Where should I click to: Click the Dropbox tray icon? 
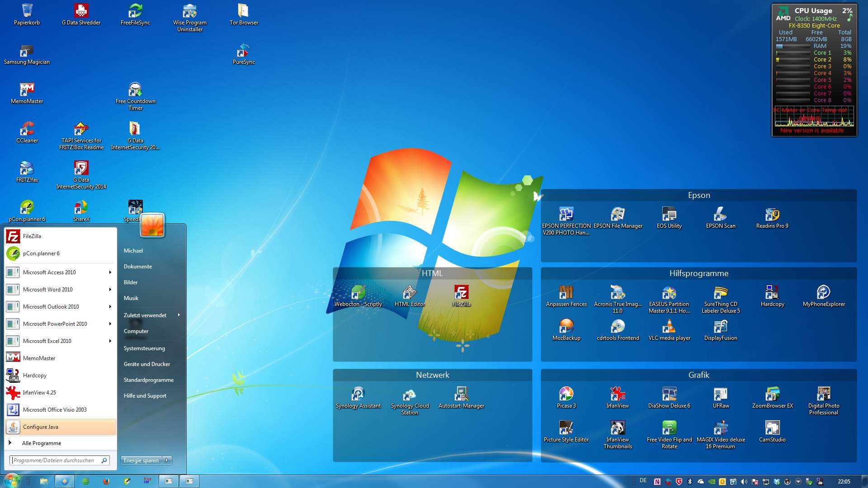776,482
